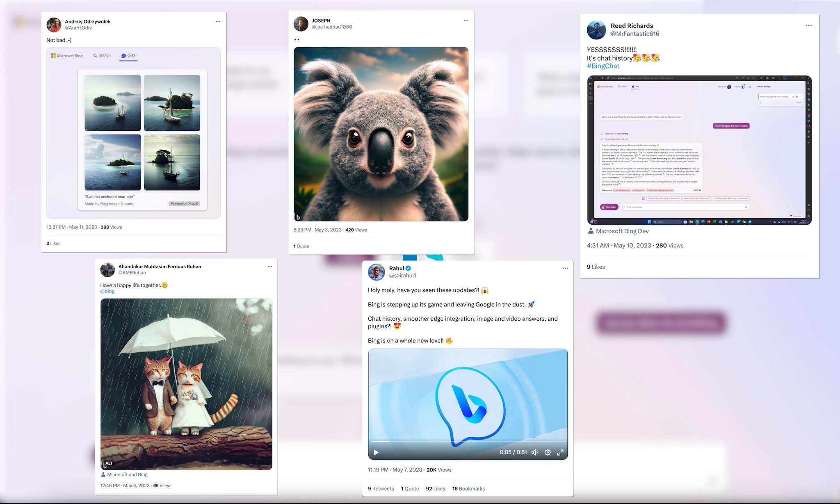840x504 pixels.
Task: Click the New topic button in Bing Chat screenshot
Action: pos(609,207)
